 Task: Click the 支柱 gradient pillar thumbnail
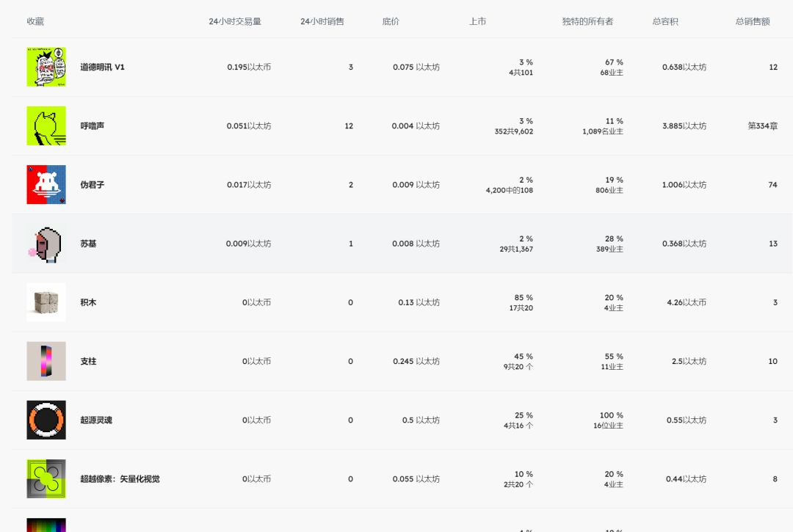click(x=46, y=361)
